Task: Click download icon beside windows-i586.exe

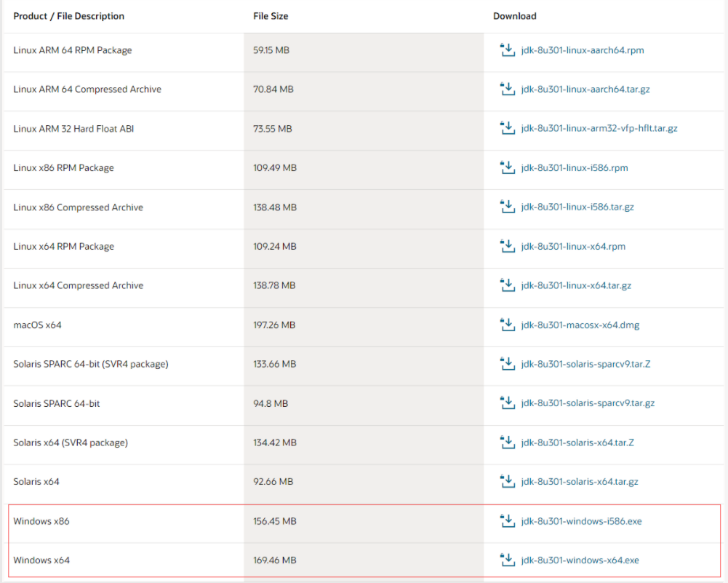Action: pyautogui.click(x=508, y=520)
